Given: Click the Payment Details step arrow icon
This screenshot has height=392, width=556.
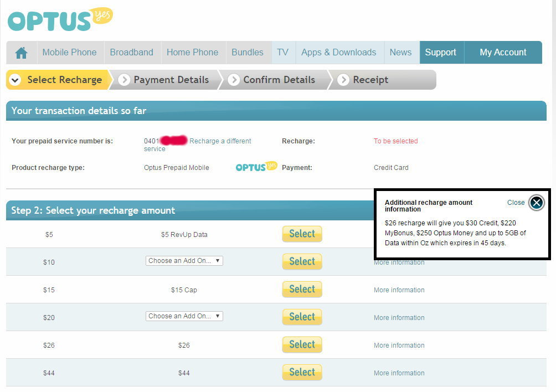Looking at the screenshot, I should pyautogui.click(x=124, y=80).
